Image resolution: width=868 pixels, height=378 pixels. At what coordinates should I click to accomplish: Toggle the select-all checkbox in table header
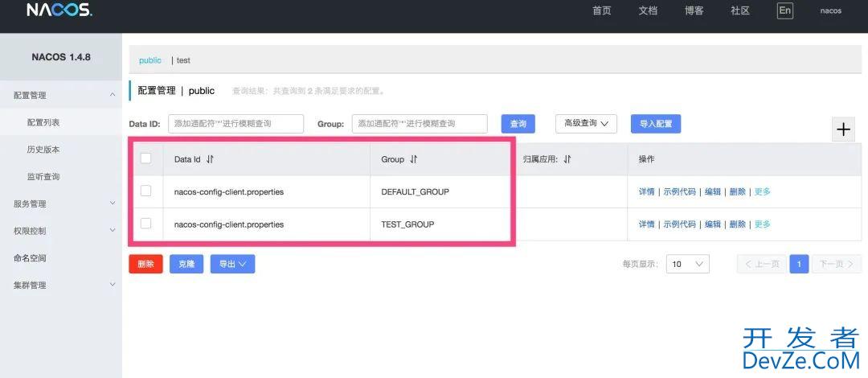145,158
